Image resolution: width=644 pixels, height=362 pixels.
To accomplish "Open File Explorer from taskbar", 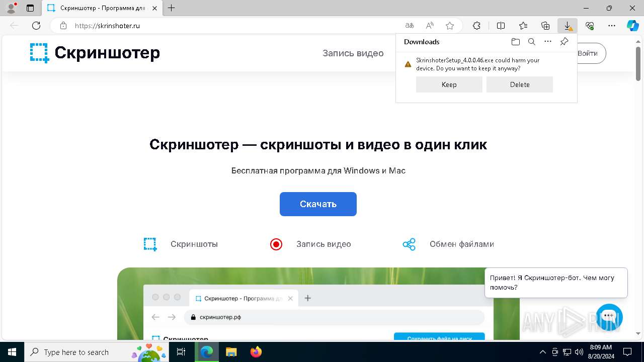I will pos(231,352).
